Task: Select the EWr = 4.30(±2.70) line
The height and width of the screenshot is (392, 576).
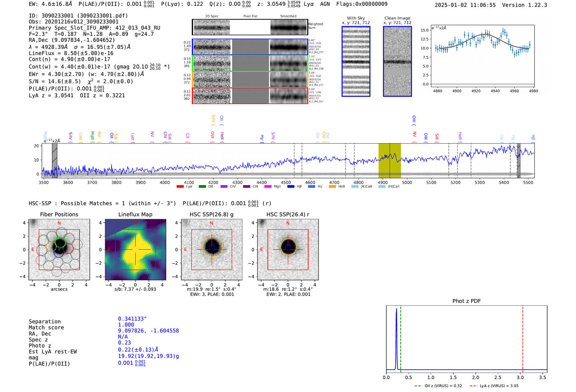Action: click(x=86, y=74)
